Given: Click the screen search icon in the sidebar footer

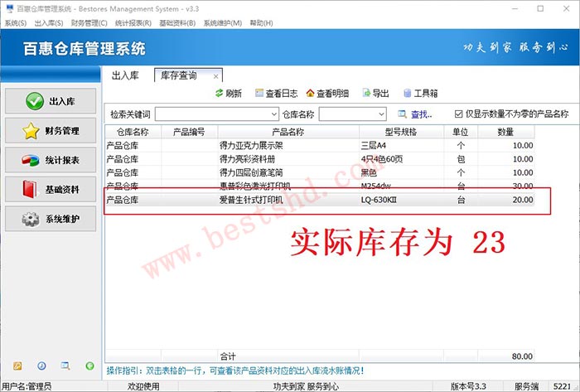Looking at the screenshot, I should click(x=65, y=365).
